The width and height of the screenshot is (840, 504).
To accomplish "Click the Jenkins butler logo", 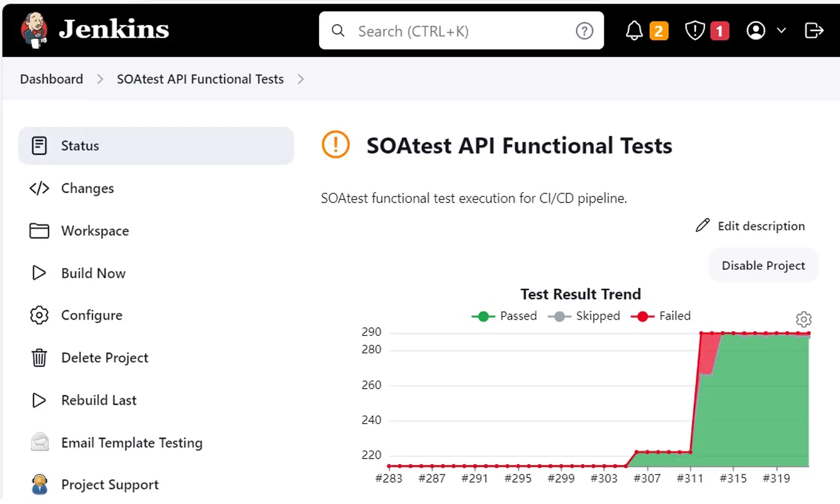I will [x=34, y=30].
